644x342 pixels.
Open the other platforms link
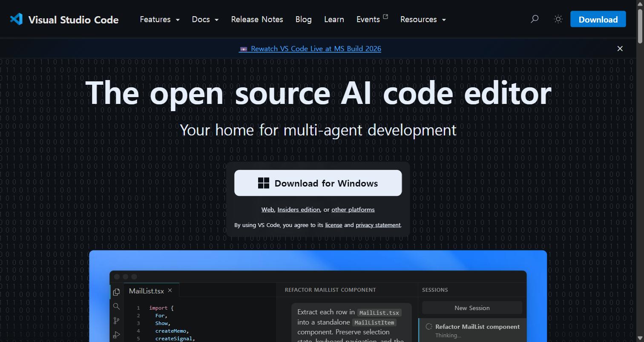[x=353, y=210]
